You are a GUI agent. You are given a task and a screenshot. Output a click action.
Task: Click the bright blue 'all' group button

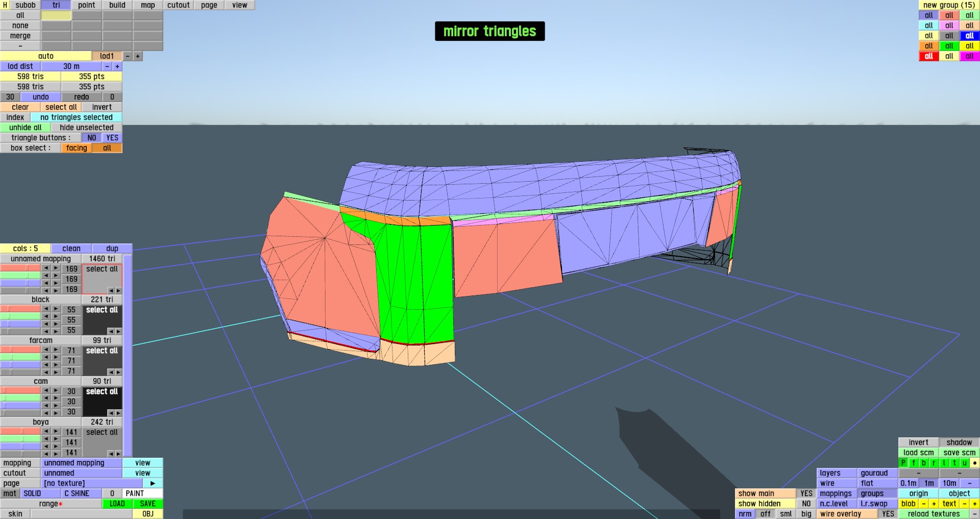coord(970,36)
